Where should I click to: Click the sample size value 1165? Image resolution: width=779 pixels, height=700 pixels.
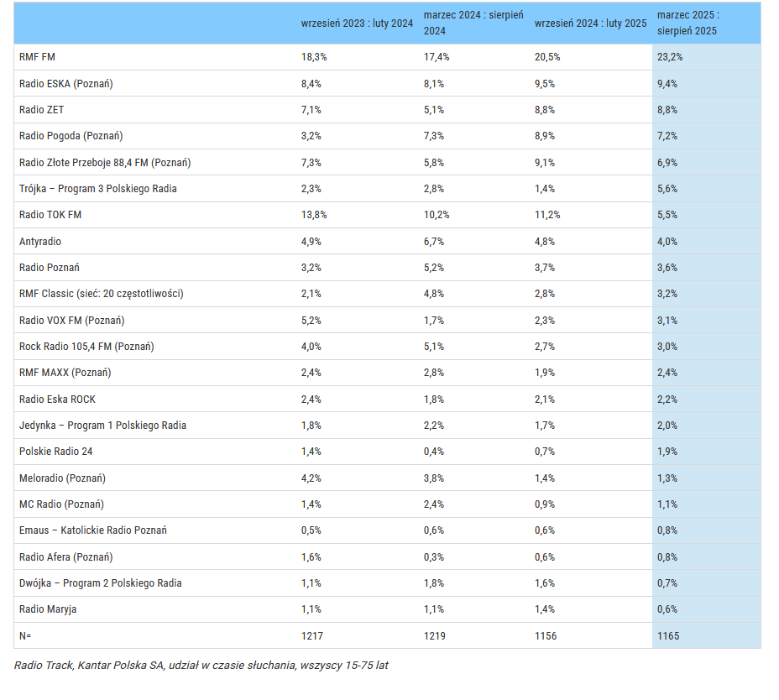(669, 635)
